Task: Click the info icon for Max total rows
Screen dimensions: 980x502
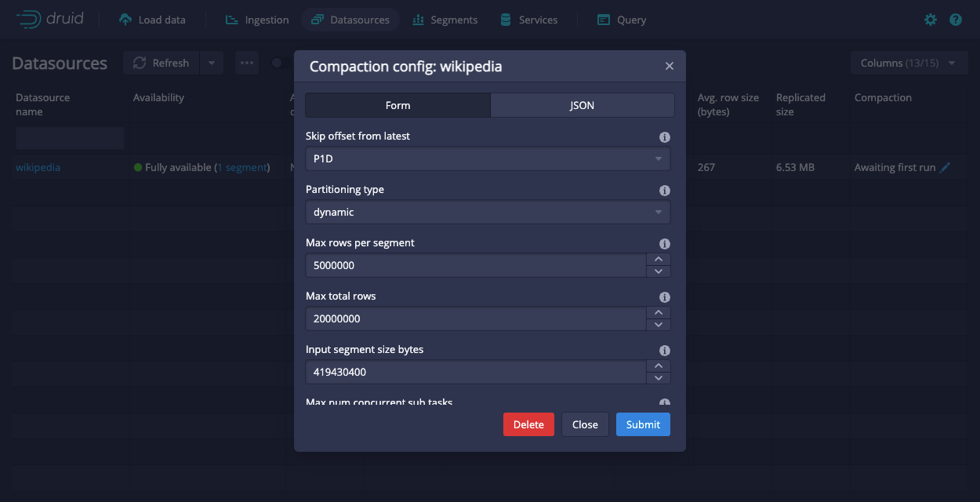Action: click(664, 296)
